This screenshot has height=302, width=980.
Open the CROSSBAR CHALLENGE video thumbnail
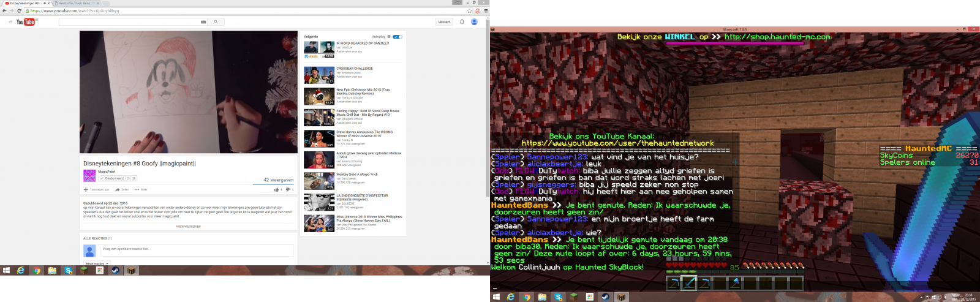pyautogui.click(x=319, y=75)
